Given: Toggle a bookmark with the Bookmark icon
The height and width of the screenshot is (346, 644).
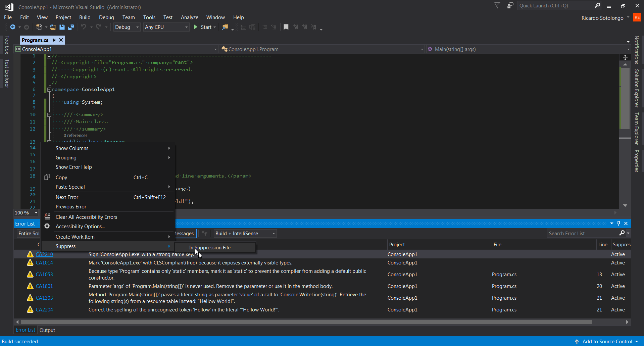Looking at the screenshot, I should pyautogui.click(x=286, y=27).
